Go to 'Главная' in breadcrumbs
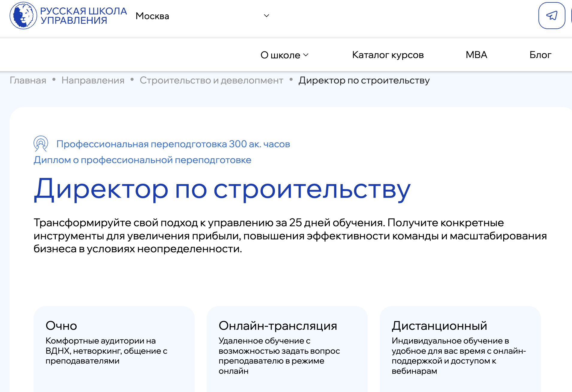The width and height of the screenshot is (572, 392). (28, 80)
